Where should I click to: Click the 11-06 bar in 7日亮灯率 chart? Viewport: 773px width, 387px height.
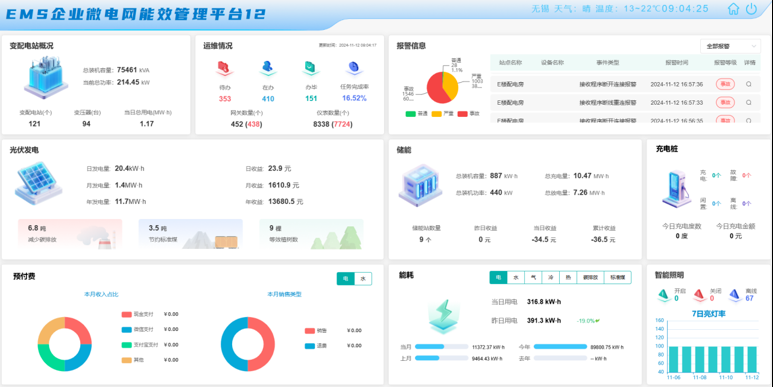(673, 359)
